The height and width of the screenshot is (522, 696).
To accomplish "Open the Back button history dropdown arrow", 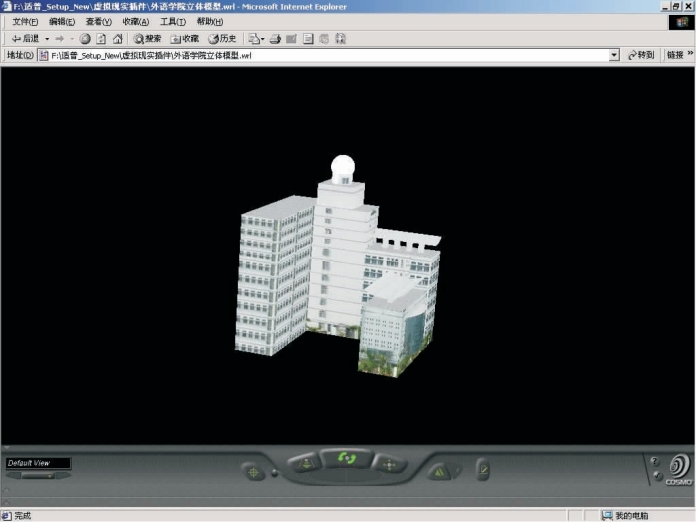I will pos(47,39).
